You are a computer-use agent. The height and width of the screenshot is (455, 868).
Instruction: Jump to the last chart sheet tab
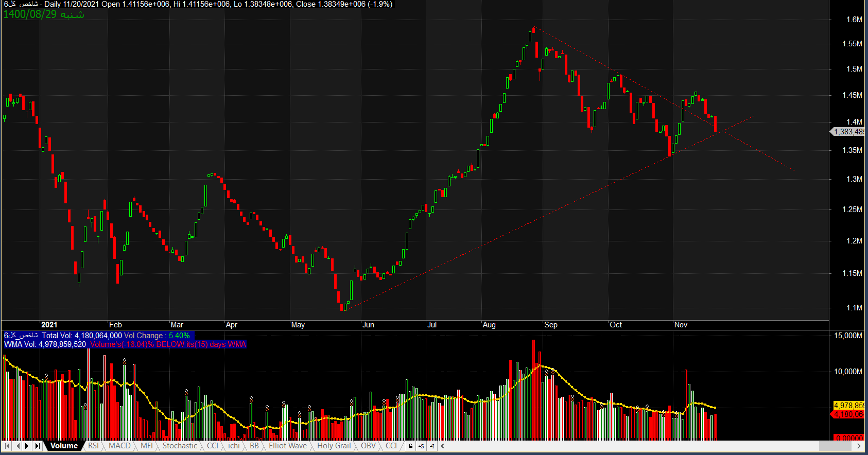tap(37, 446)
